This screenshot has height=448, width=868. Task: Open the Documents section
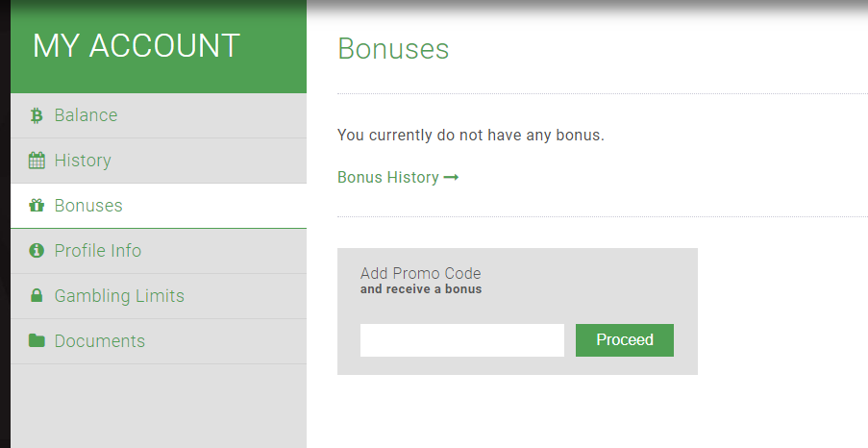click(159, 341)
